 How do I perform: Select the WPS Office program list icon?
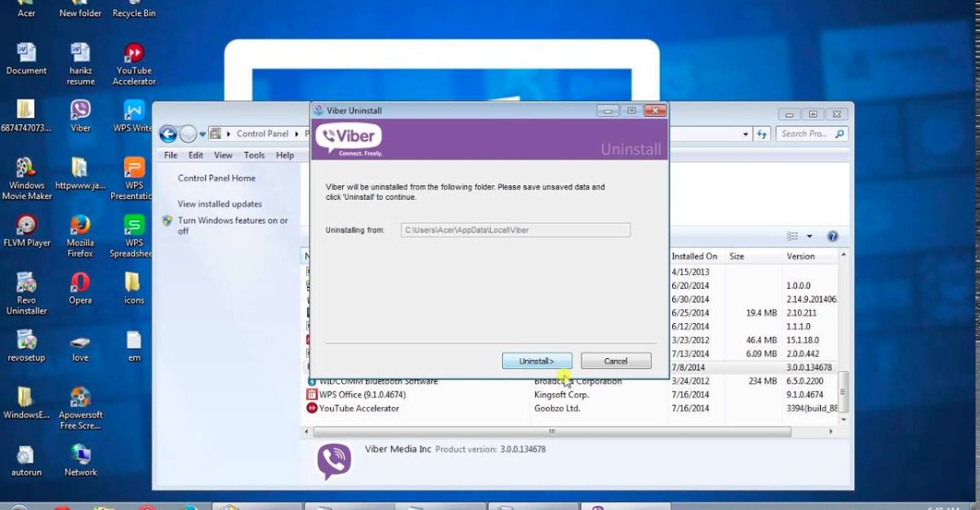click(312, 395)
